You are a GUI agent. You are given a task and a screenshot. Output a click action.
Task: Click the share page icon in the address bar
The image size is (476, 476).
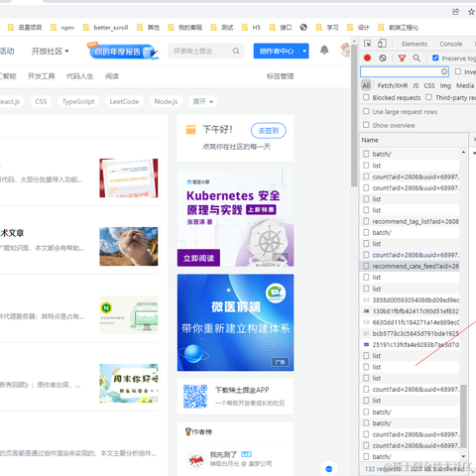pyautogui.click(x=455, y=12)
